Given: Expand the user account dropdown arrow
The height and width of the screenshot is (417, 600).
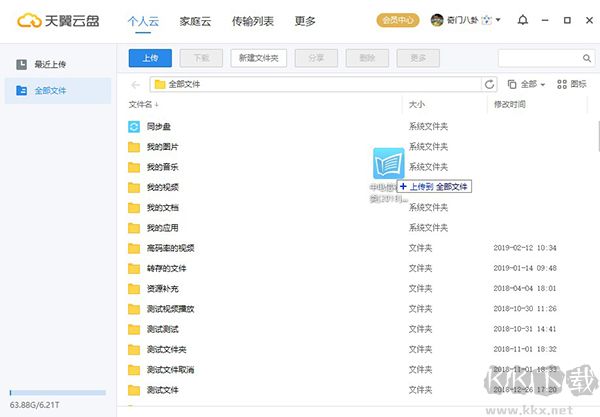Looking at the screenshot, I should coord(498,20).
